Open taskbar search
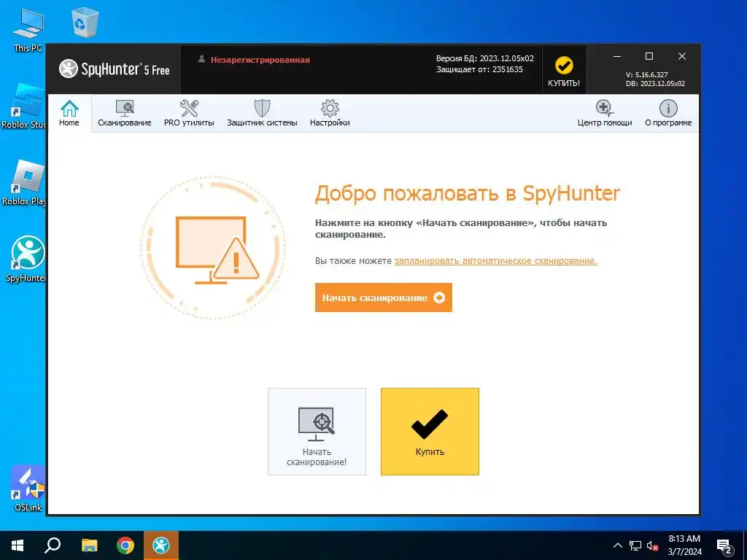 [x=53, y=545]
